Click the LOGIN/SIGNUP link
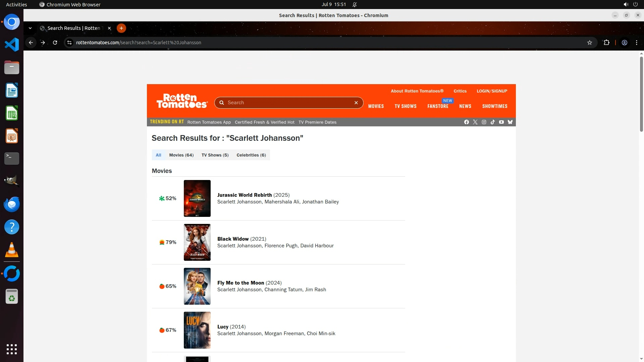 pyautogui.click(x=492, y=91)
